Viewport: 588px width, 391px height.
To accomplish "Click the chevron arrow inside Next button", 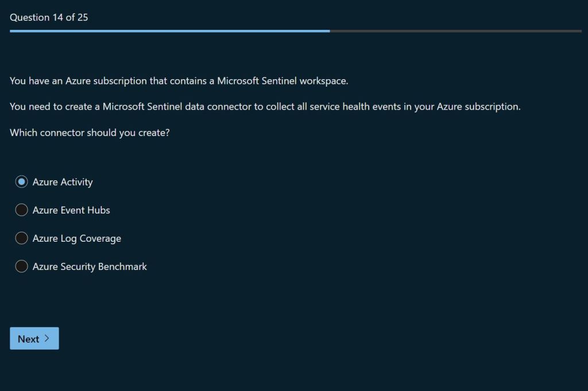I will click(x=47, y=339).
